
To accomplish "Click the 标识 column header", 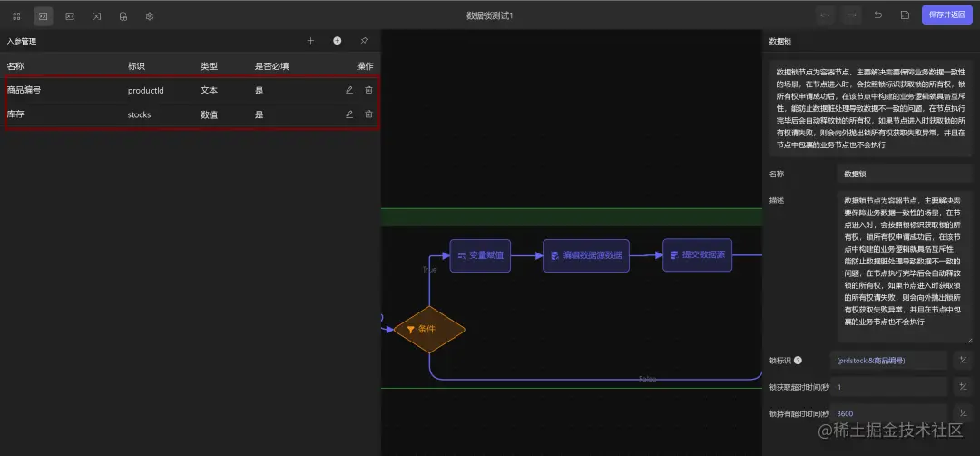I will 136,65.
